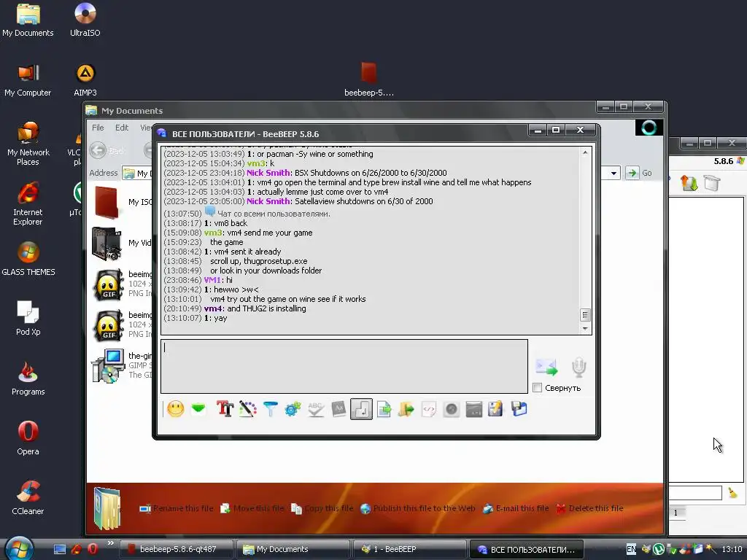Image resolution: width=747 pixels, height=560 pixels.
Task: Open Edit menu in My Documents window
Action: [122, 128]
